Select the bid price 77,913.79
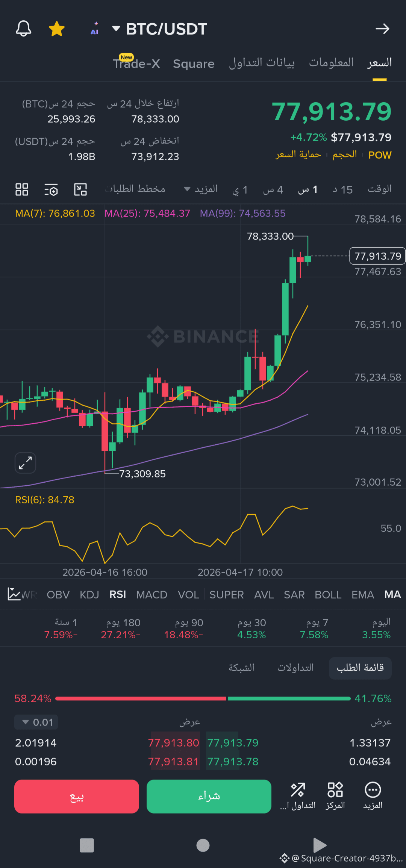406x868 pixels. pyautogui.click(x=233, y=743)
